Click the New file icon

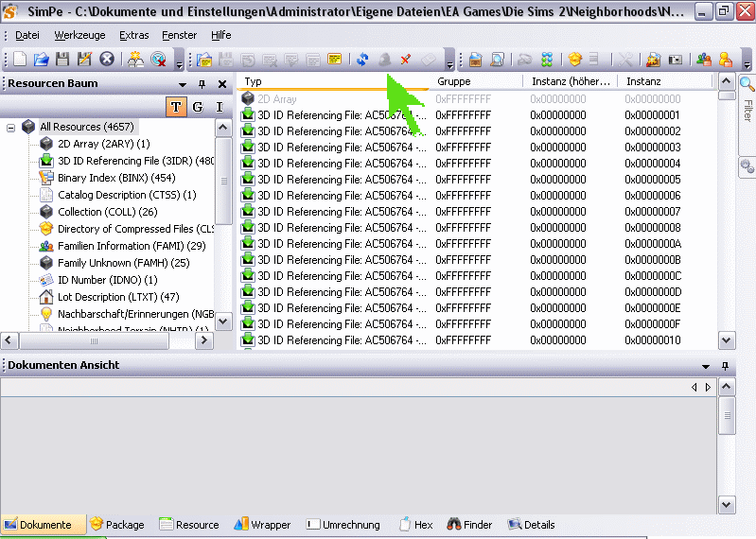(20, 60)
